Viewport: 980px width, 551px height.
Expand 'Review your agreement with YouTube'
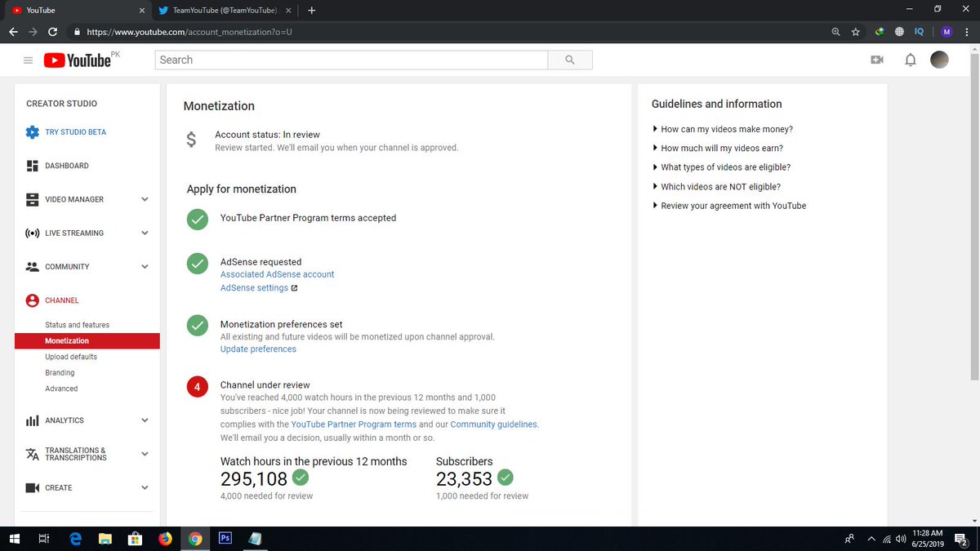coord(728,206)
